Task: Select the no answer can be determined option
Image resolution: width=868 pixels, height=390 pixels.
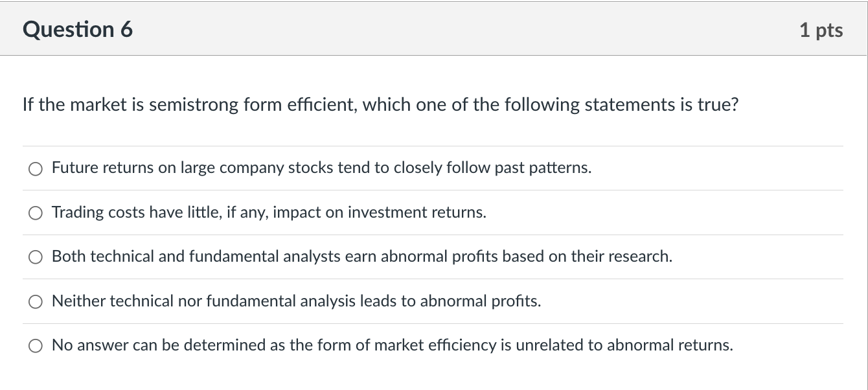Action: point(36,345)
